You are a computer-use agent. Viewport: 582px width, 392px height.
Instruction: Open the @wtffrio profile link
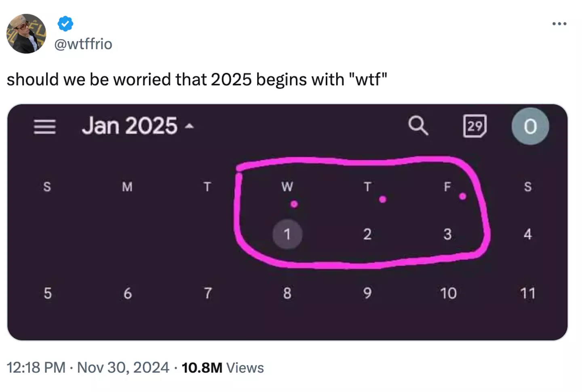click(x=83, y=44)
